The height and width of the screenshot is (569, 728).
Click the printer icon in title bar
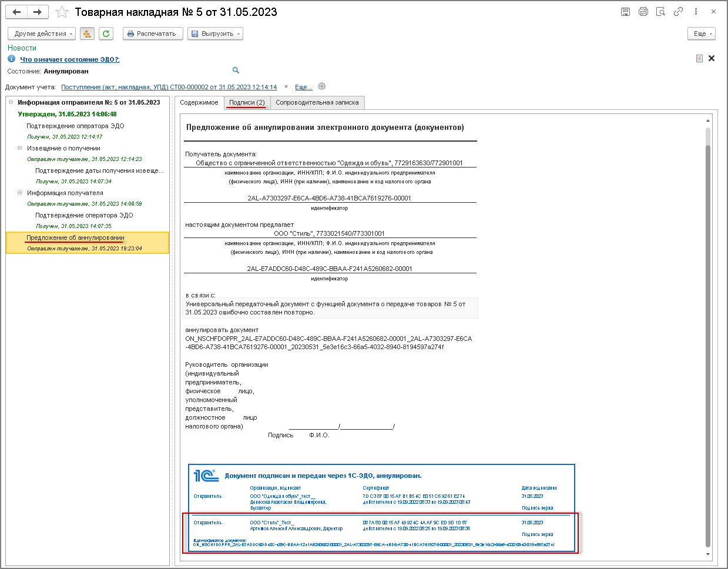[643, 12]
